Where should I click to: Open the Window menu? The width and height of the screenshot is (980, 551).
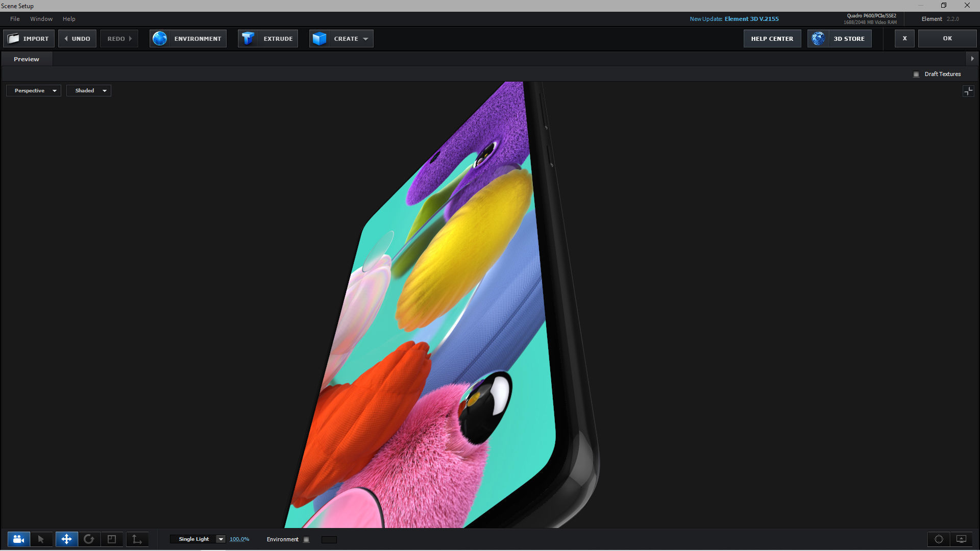tap(41, 19)
